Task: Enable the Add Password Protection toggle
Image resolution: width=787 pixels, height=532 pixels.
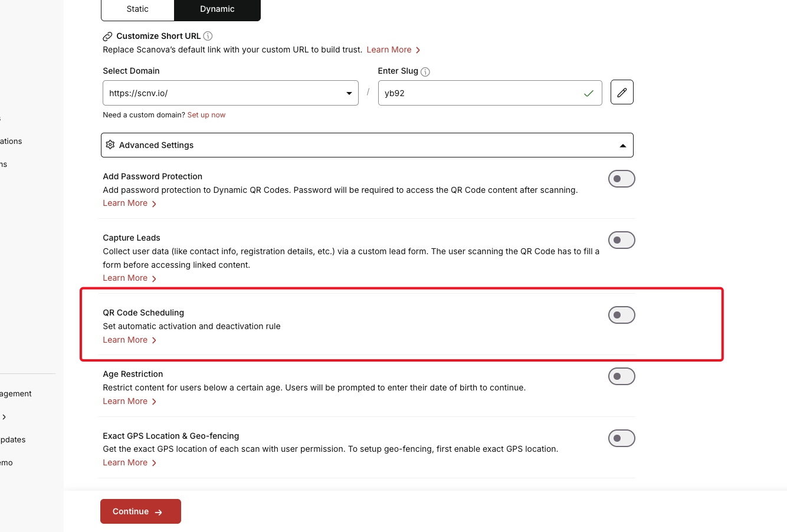Action: click(x=622, y=179)
